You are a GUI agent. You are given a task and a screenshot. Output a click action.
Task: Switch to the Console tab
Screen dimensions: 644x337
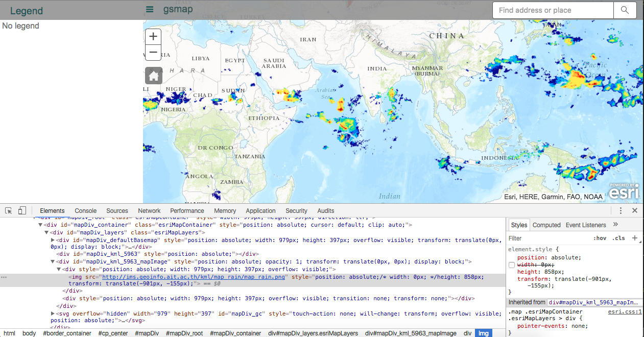[86, 210]
